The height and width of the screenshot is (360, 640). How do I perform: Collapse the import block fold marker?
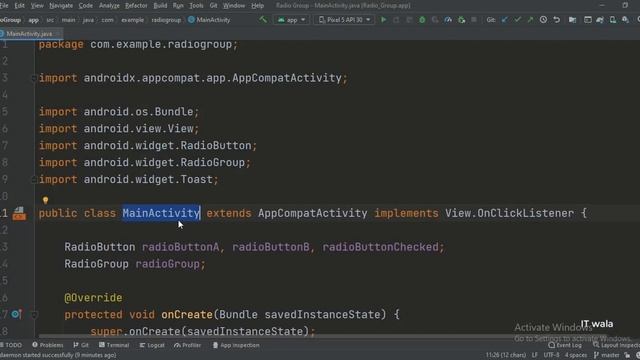tap(34, 78)
